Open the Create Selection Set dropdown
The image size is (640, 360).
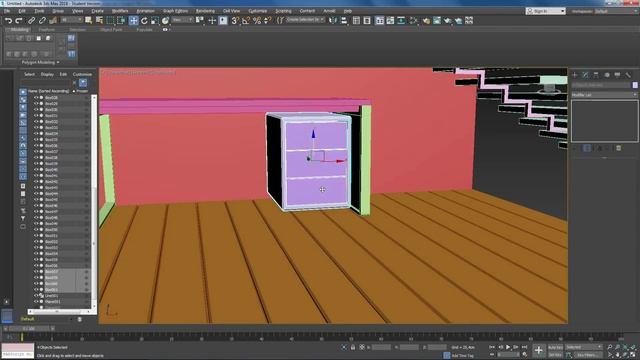[305, 20]
